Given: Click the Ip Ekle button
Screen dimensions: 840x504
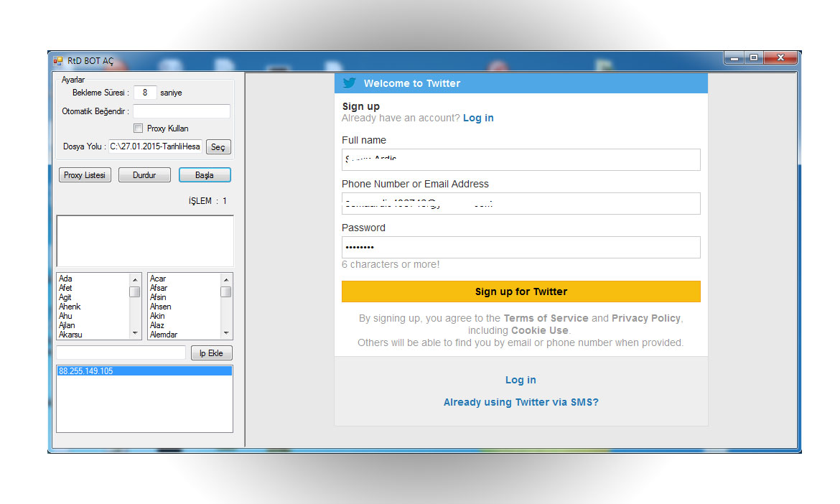Looking at the screenshot, I should [211, 353].
